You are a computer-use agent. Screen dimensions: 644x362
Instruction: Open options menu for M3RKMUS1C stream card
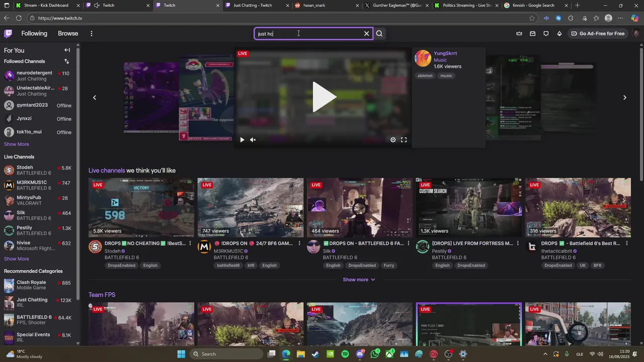(x=299, y=243)
